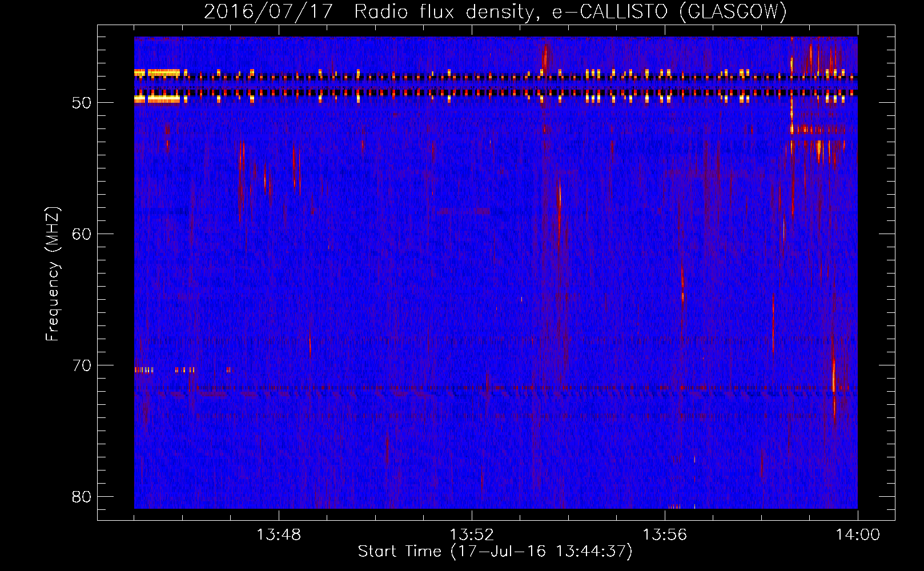Screen dimensions: 924x571
Task: Click the 13:52 time tick label
Action: 472,535
